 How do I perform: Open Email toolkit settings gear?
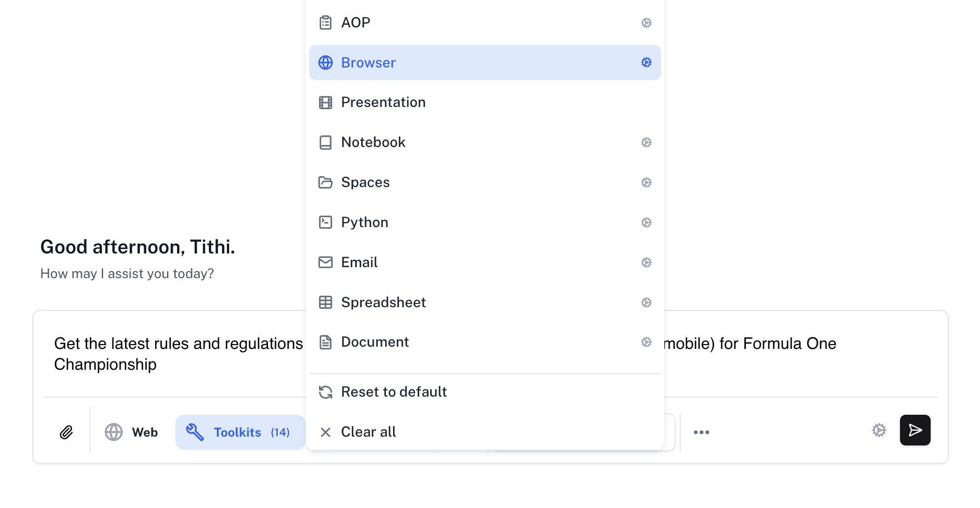(646, 262)
